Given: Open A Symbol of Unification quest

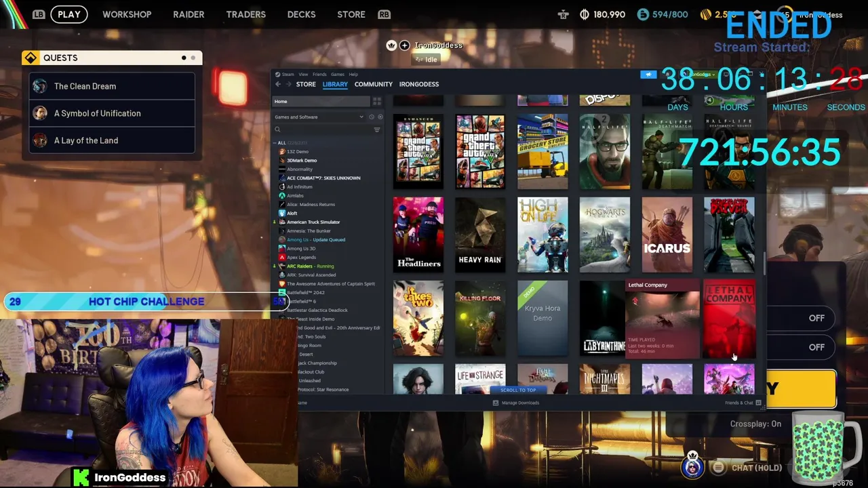Looking at the screenshot, I should coord(113,113).
